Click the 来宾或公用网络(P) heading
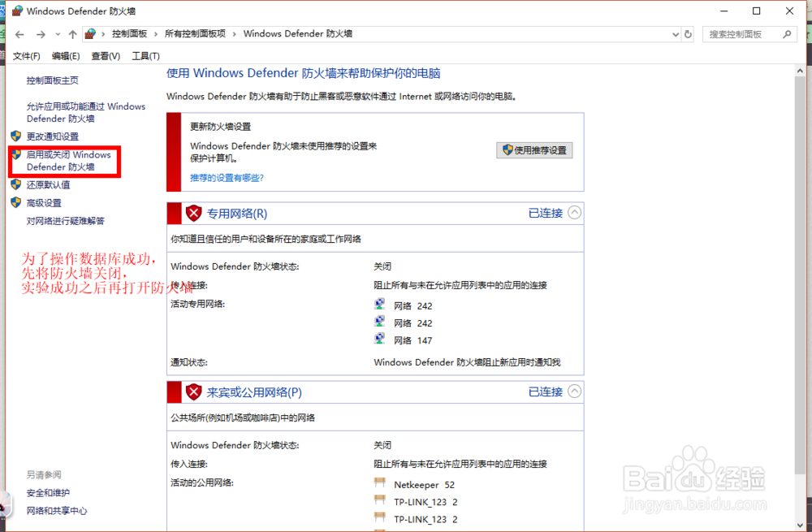Image resolution: width=812 pixels, height=532 pixels. [x=254, y=392]
